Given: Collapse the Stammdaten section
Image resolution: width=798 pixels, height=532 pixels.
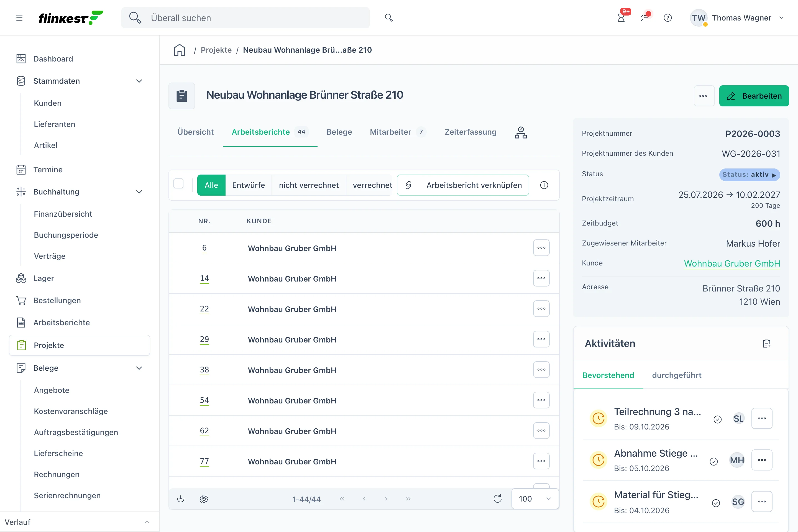Looking at the screenshot, I should (x=139, y=81).
